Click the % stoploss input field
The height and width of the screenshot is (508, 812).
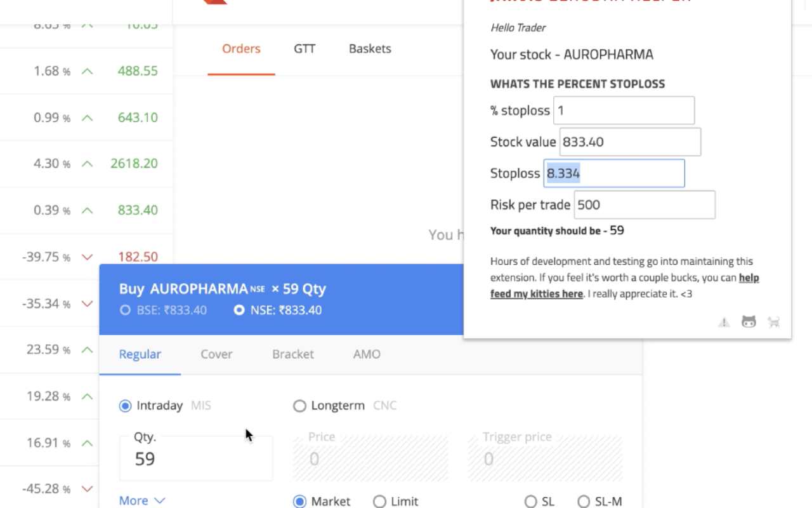click(x=624, y=110)
